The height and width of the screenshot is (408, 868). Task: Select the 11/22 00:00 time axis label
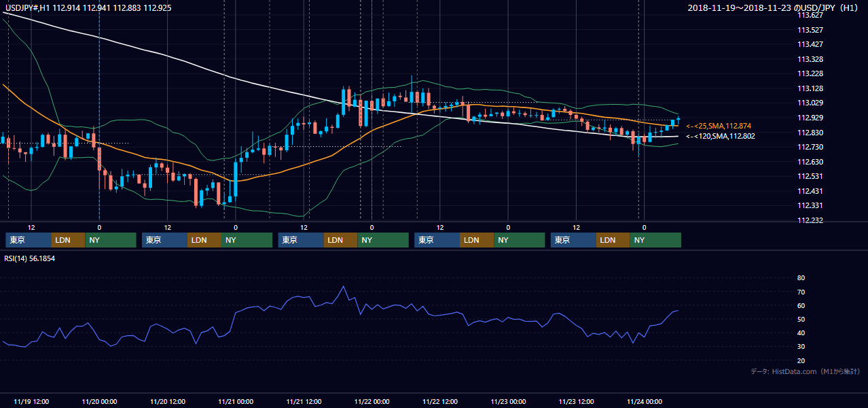coord(372,401)
